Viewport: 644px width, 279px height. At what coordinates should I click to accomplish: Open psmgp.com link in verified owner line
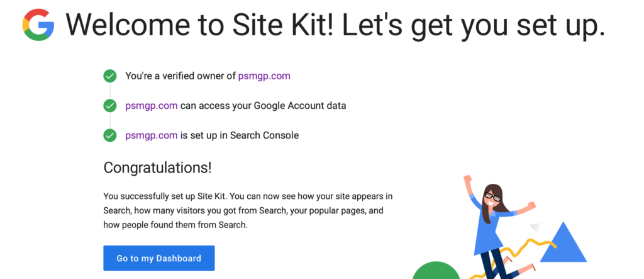264,76
